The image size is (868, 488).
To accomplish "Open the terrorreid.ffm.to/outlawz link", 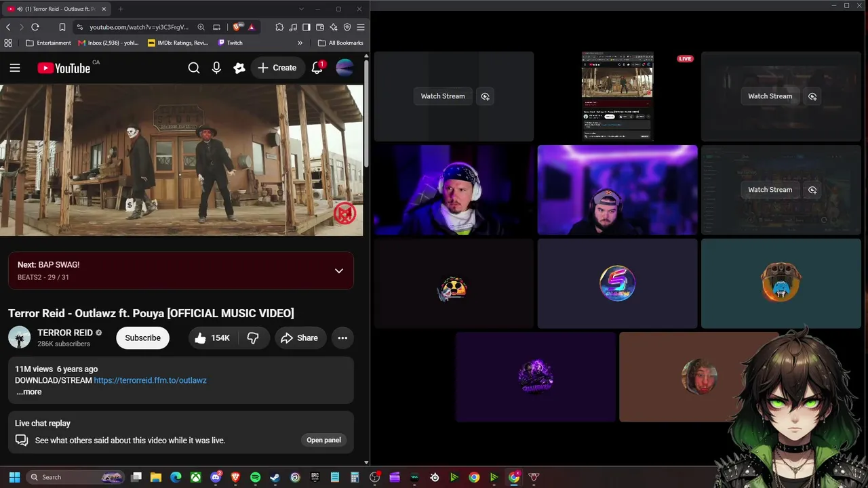I will 150,380.
